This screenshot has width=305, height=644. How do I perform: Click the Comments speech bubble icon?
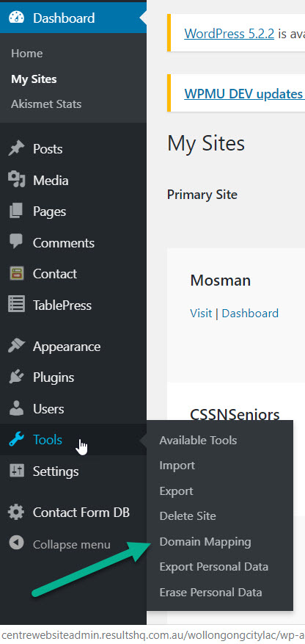point(16,242)
